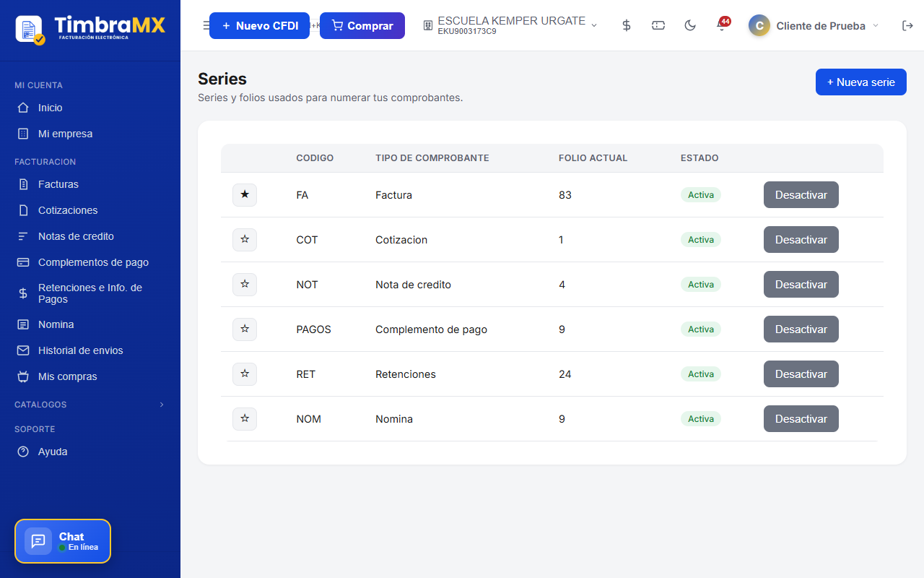The image size is (924, 578).
Task: Click the Complementos de pago card icon
Action: 23,262
